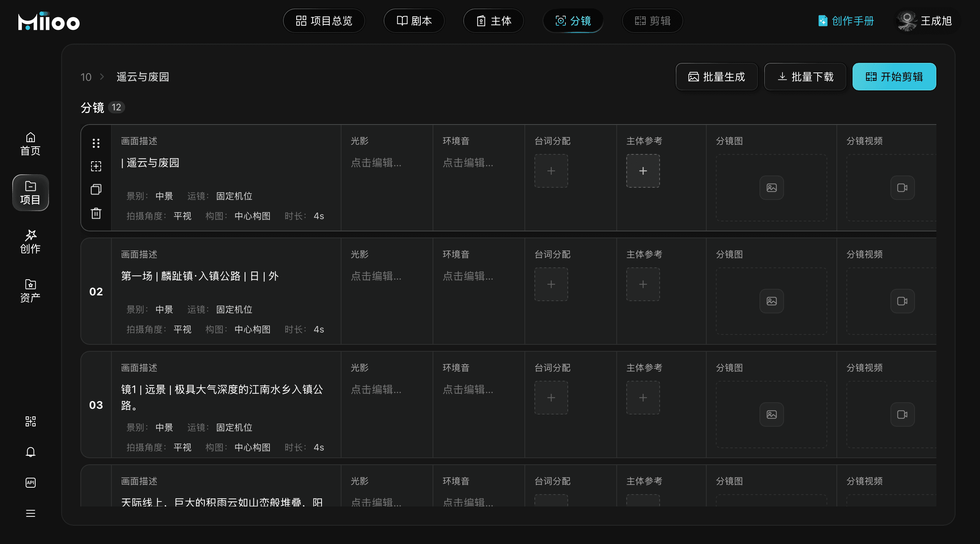Open the 首页 home sidebar item
Viewport: 980px width, 544px height.
click(x=31, y=144)
